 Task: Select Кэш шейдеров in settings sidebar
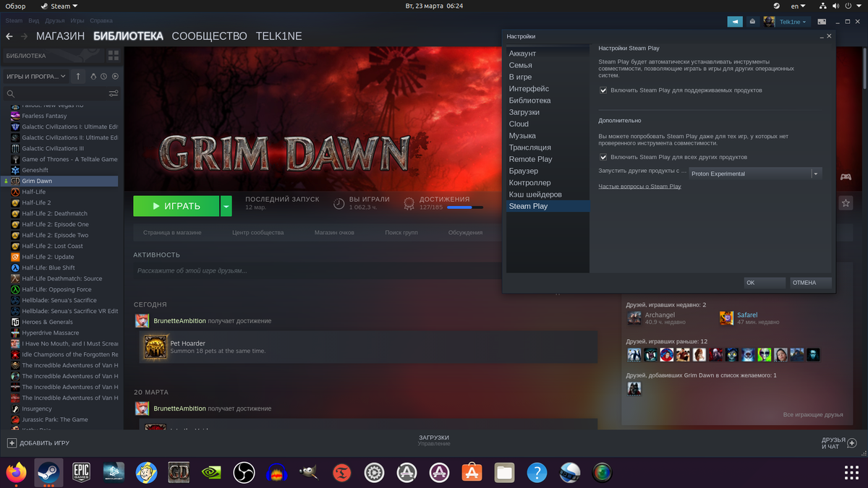[x=548, y=194]
